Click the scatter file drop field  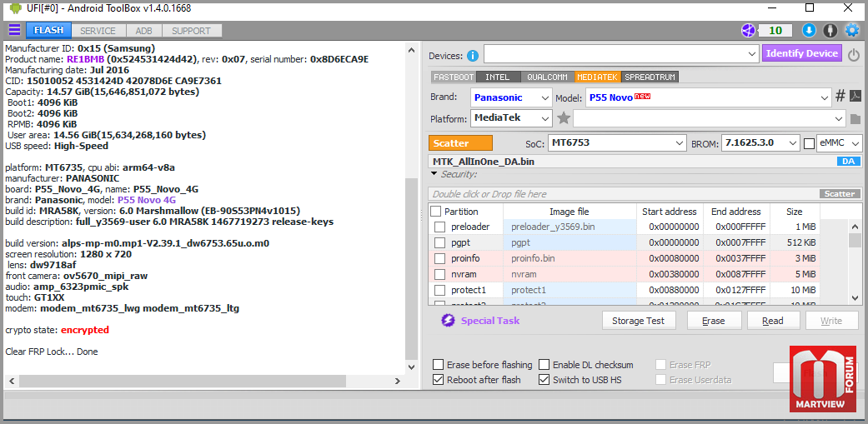(x=623, y=194)
